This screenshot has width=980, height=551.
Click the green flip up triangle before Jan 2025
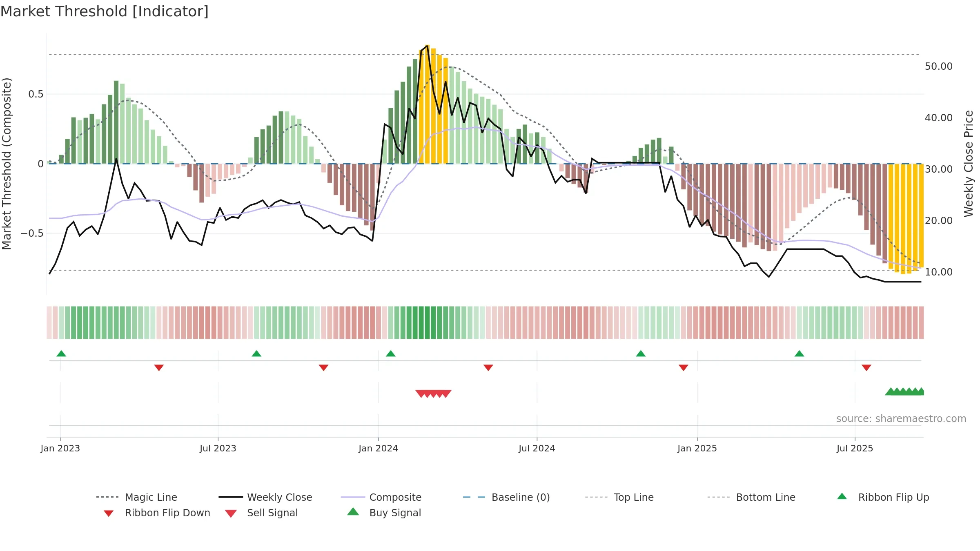[641, 353]
